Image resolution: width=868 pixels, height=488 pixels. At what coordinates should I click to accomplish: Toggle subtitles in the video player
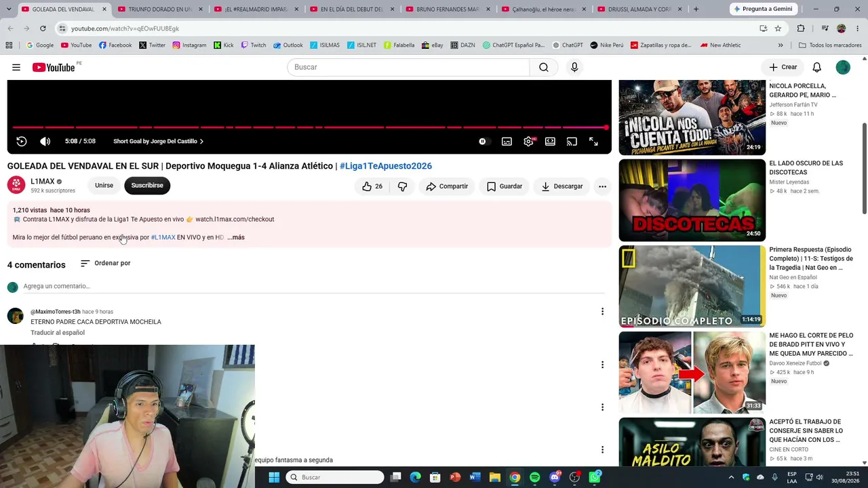tap(507, 142)
